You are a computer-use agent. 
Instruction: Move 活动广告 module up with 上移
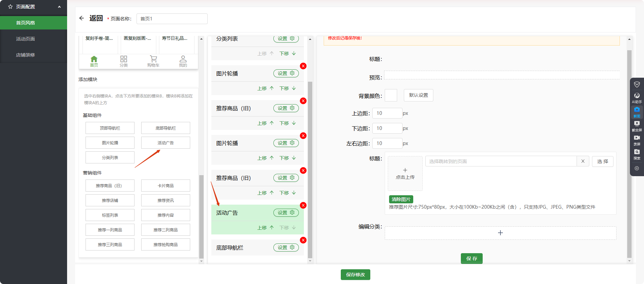click(x=265, y=228)
